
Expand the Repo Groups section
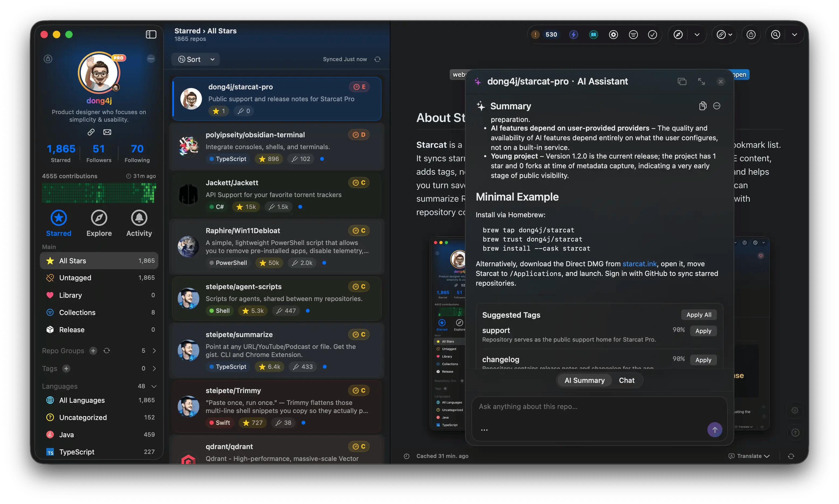(154, 351)
